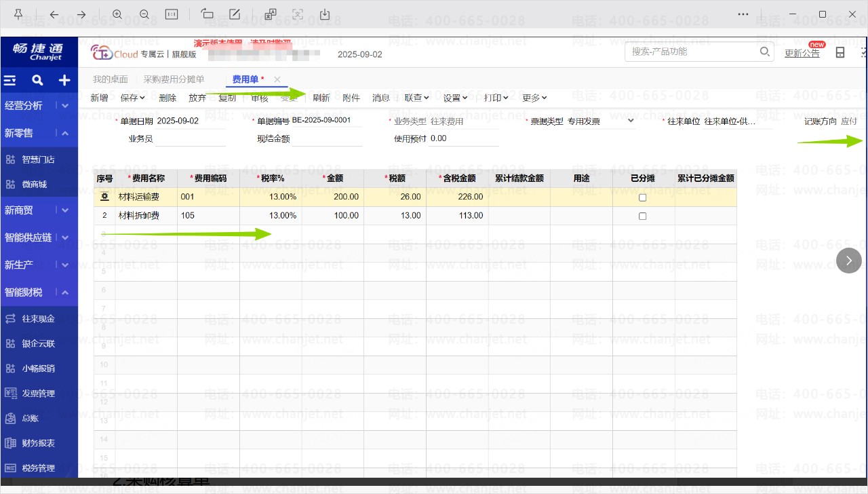Open 智慧门店 in the sidebar

39,159
